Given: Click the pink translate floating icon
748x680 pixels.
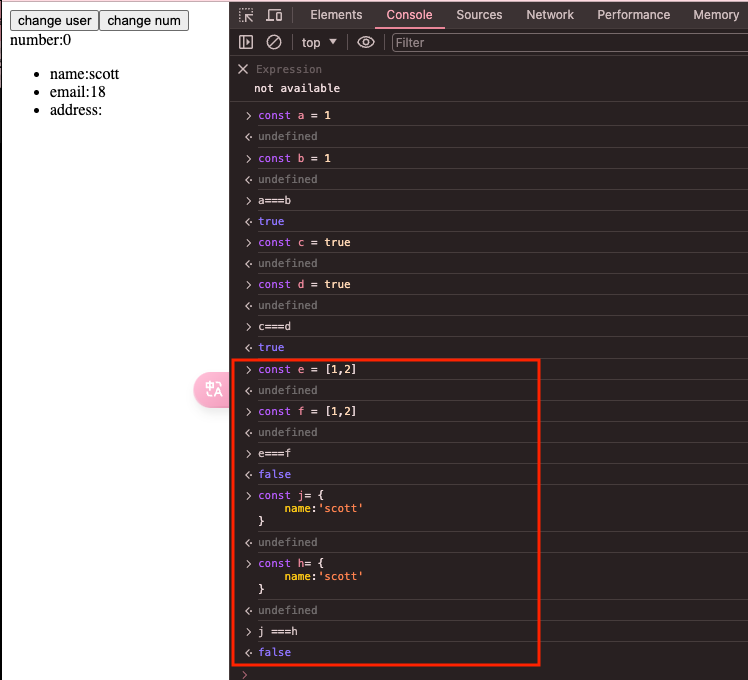Looking at the screenshot, I should pos(212,389).
